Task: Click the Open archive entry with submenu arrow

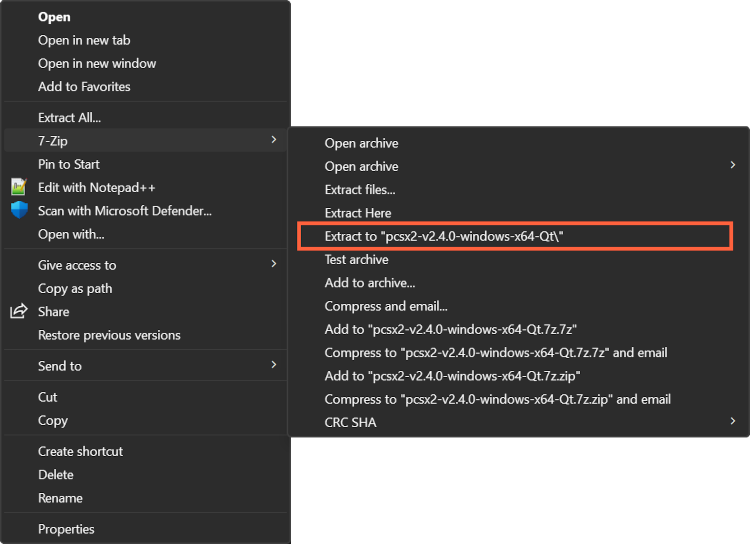Action: coord(518,167)
